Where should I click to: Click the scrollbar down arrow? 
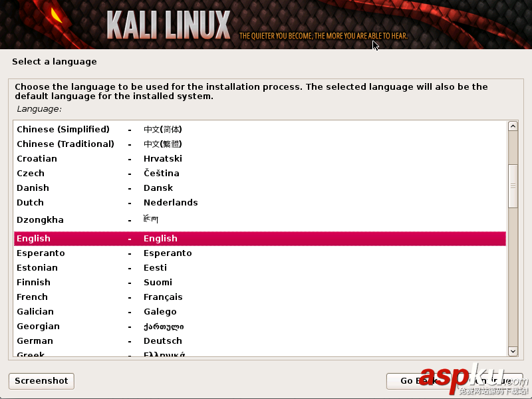[513, 351]
